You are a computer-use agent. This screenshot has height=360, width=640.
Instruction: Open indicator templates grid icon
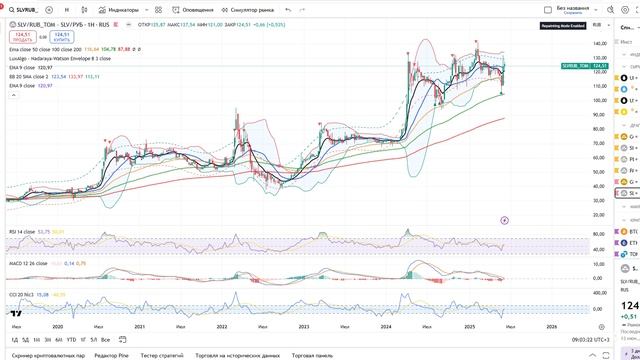tap(158, 10)
